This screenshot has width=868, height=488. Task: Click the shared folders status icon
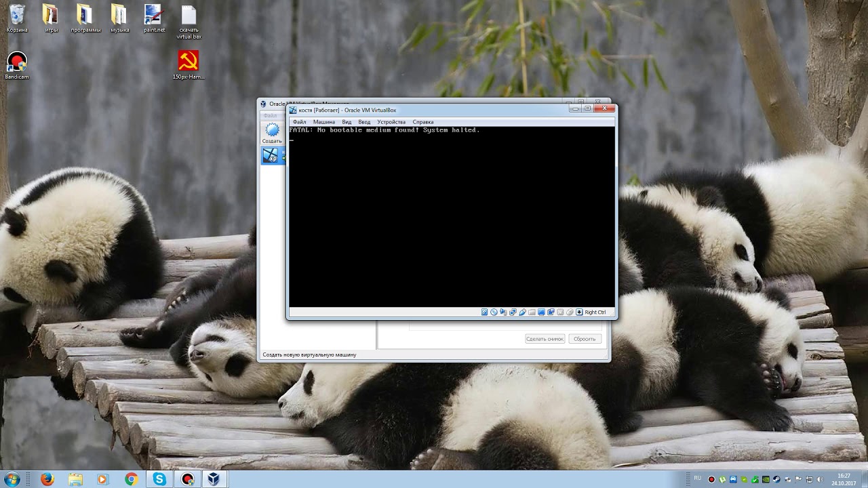click(532, 312)
